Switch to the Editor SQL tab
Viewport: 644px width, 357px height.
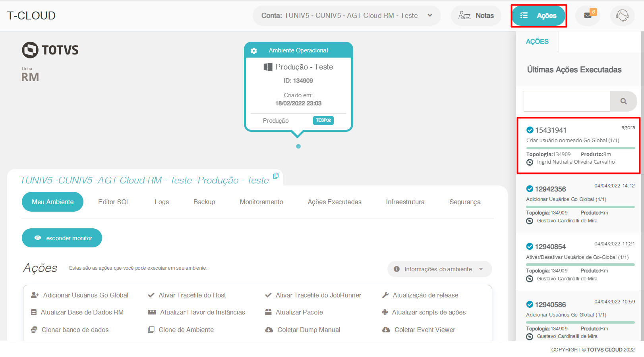tap(114, 202)
